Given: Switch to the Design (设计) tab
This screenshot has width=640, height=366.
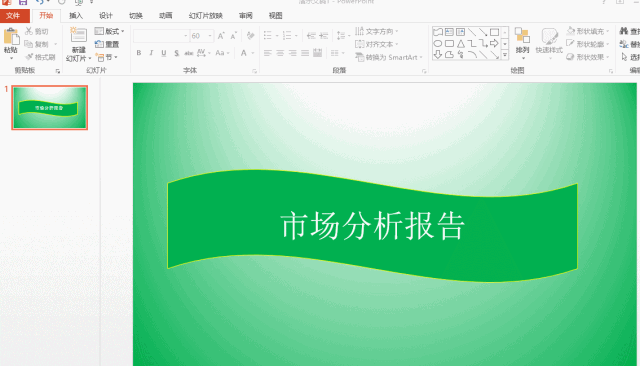Looking at the screenshot, I should 106,16.
